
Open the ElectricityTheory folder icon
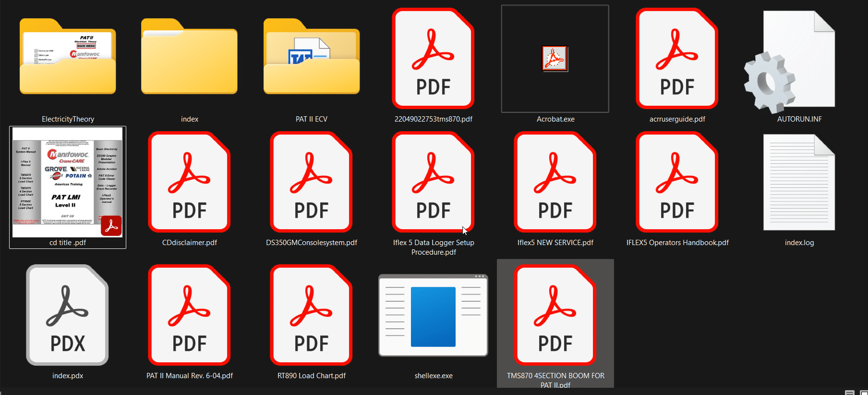pyautogui.click(x=68, y=56)
